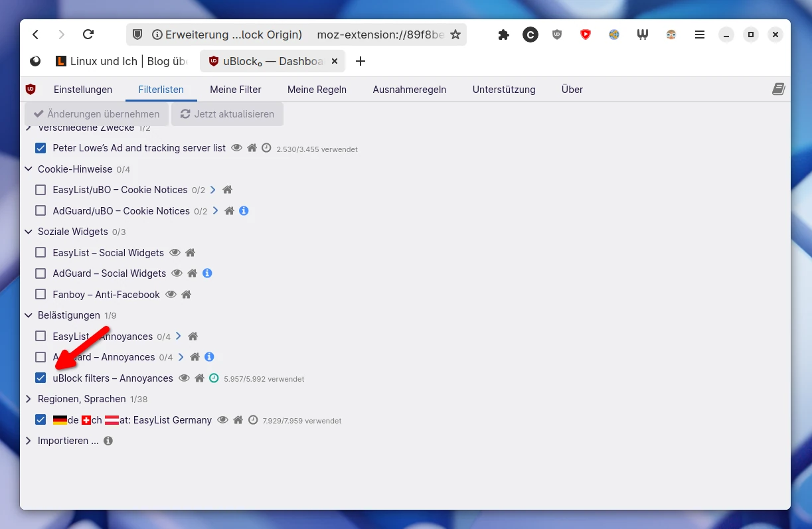Open the Einstellungen tab
The image size is (812, 529).
[x=83, y=90]
